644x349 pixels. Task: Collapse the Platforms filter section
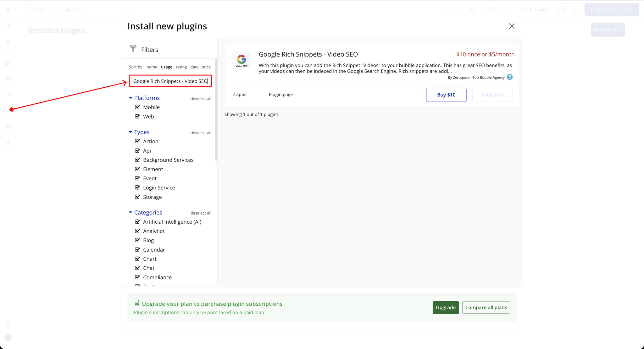(x=130, y=98)
